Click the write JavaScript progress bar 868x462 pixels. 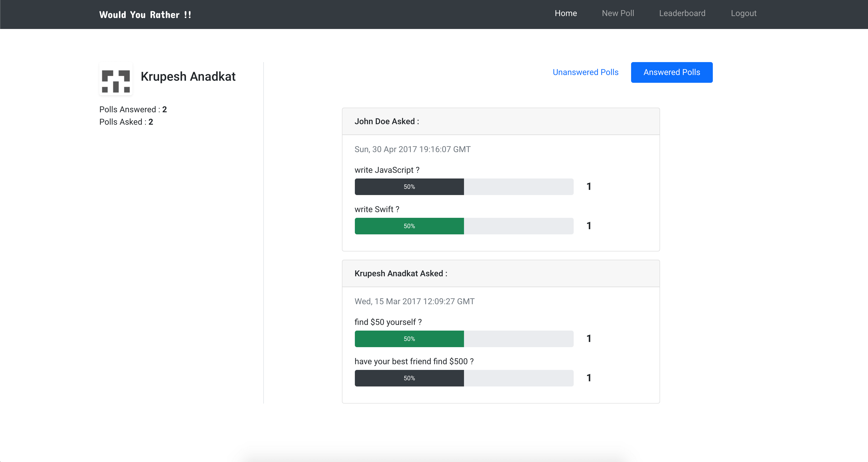(464, 187)
